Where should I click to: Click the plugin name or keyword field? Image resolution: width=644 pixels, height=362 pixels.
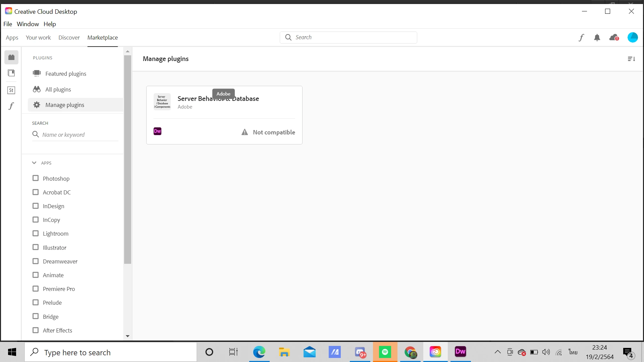[79, 135]
